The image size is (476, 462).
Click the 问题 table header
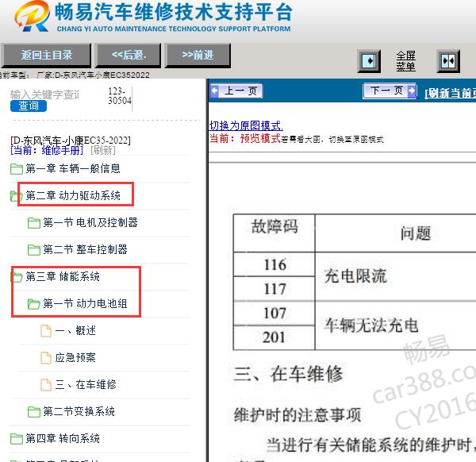click(416, 234)
